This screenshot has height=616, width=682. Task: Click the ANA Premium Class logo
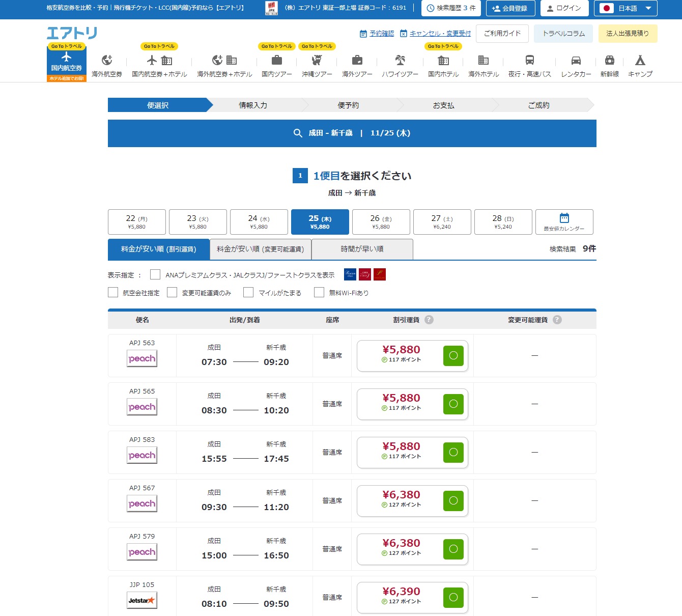pos(350,274)
